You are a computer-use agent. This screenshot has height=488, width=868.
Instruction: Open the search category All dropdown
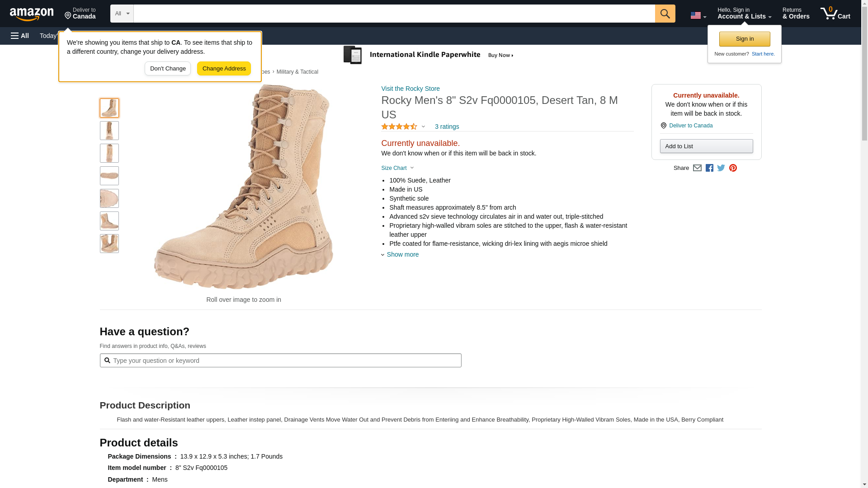pos(122,14)
